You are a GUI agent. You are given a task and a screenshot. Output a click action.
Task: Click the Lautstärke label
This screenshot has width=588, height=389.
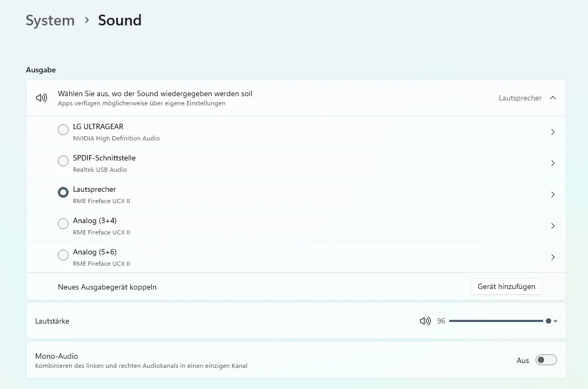click(52, 321)
